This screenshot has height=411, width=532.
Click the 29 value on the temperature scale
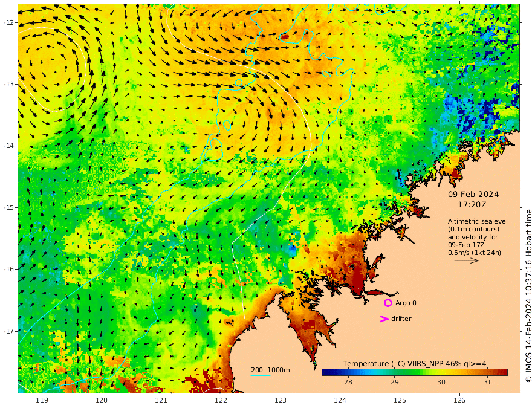coord(395,382)
